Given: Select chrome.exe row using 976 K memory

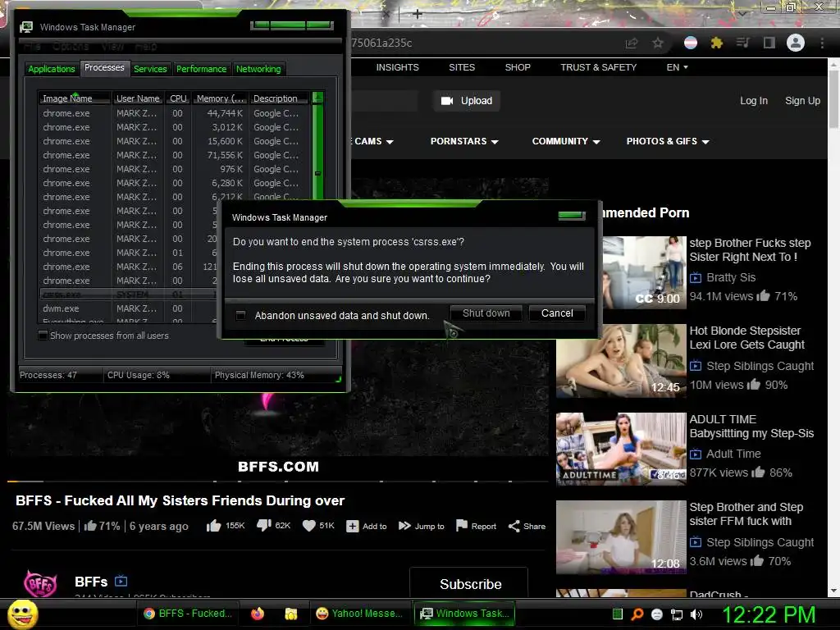Looking at the screenshot, I should click(174, 169).
